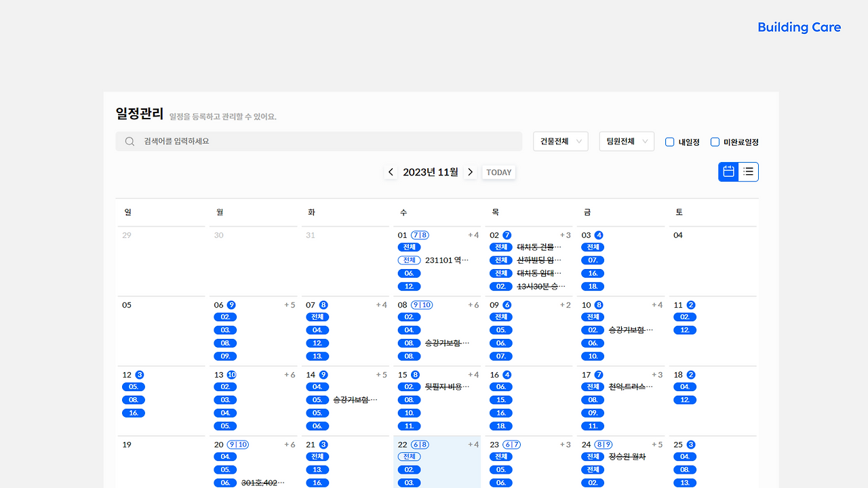Expand +6 more events on November 13

coord(290,375)
